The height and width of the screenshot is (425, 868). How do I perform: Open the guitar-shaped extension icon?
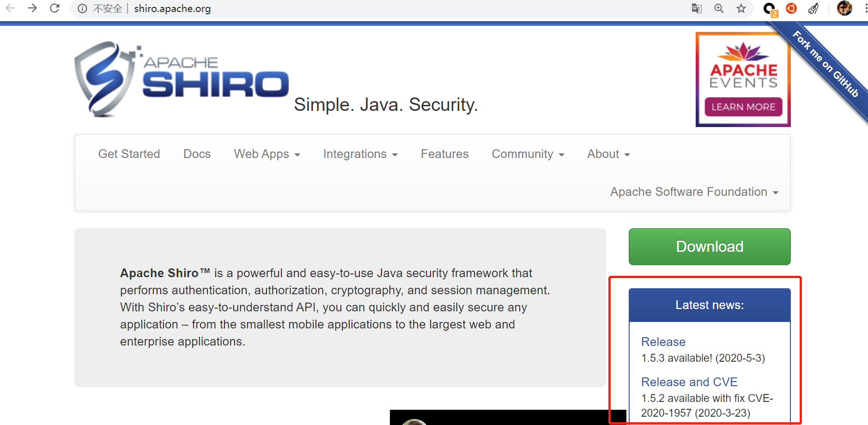(813, 8)
